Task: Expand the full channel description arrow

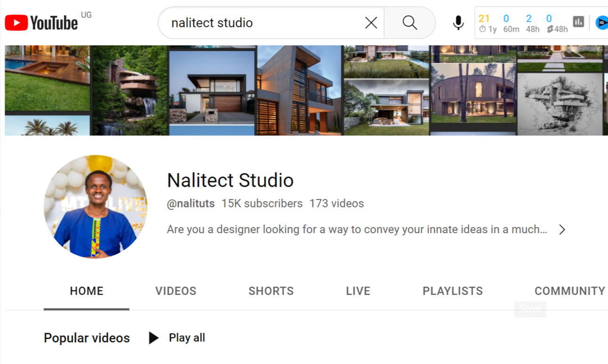Action: click(562, 229)
